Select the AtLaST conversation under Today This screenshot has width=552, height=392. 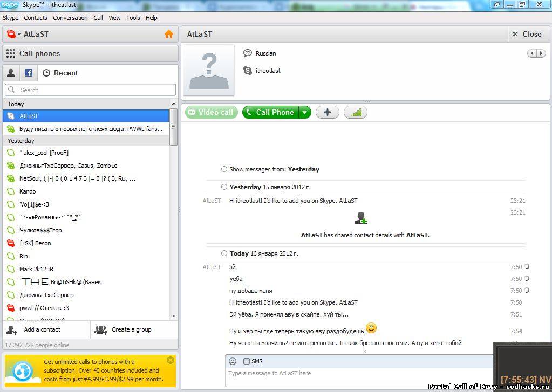(86, 116)
